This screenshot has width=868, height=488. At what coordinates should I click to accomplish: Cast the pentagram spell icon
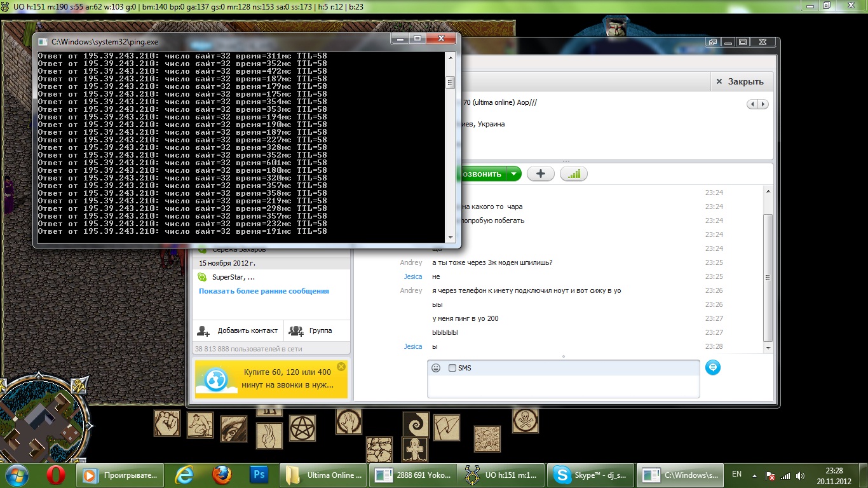pos(302,428)
